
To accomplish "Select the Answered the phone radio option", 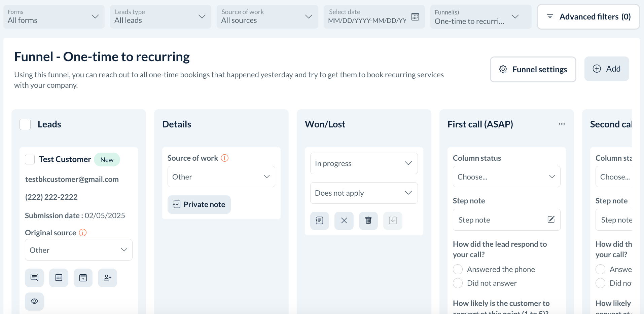I will point(458,269).
